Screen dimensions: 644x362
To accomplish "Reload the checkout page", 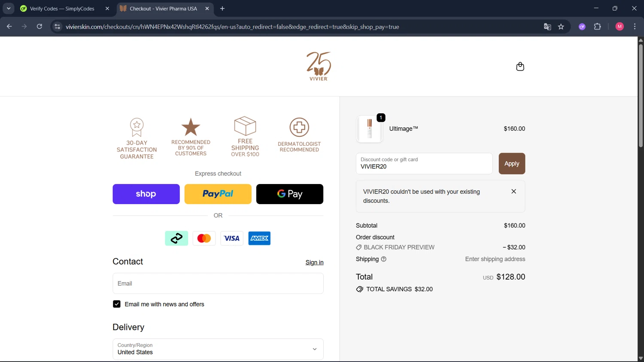I will coord(39,27).
